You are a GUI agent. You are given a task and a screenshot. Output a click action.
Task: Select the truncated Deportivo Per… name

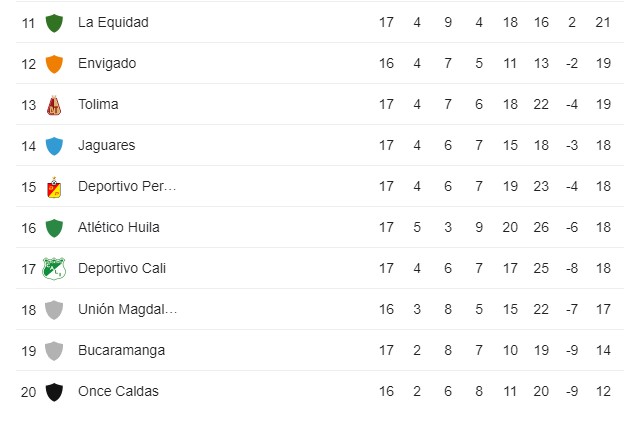(x=127, y=186)
